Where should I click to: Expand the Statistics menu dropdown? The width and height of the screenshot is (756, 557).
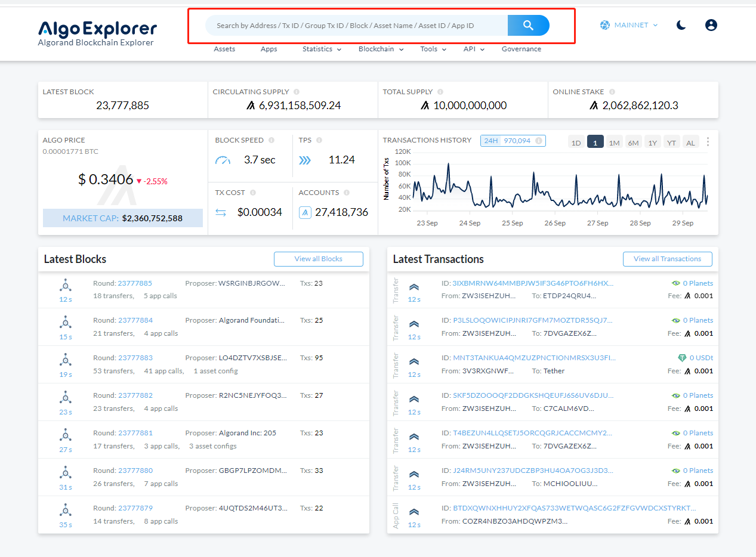tap(322, 49)
